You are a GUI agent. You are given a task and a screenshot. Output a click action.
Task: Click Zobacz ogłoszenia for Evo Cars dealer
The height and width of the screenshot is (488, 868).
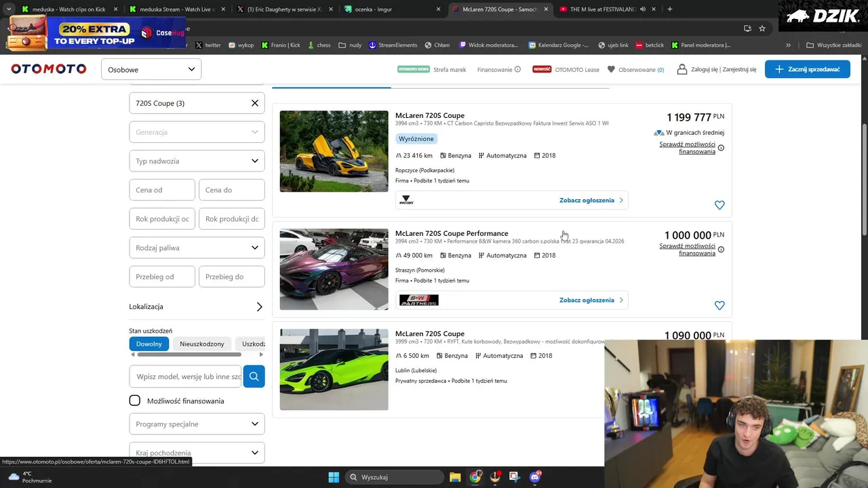pyautogui.click(x=591, y=200)
